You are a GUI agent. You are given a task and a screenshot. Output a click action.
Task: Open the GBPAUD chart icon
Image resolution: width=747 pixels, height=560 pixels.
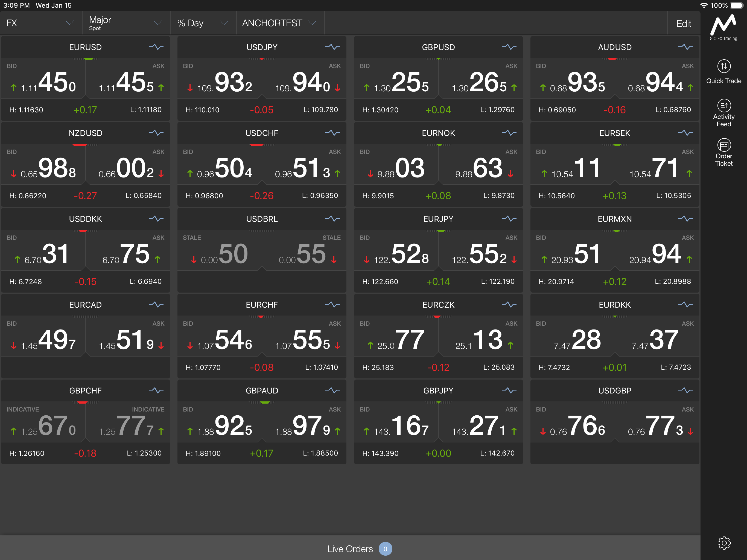pos(332,390)
